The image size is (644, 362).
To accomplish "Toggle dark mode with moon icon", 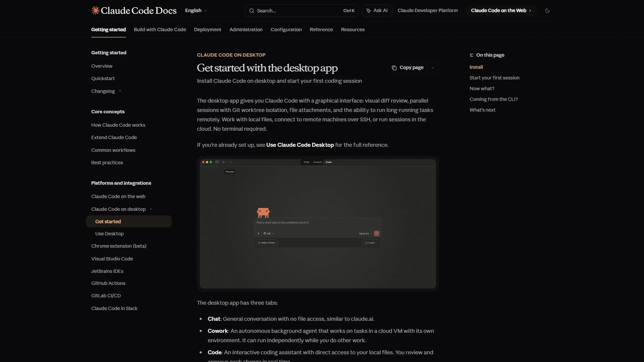I will click(547, 11).
